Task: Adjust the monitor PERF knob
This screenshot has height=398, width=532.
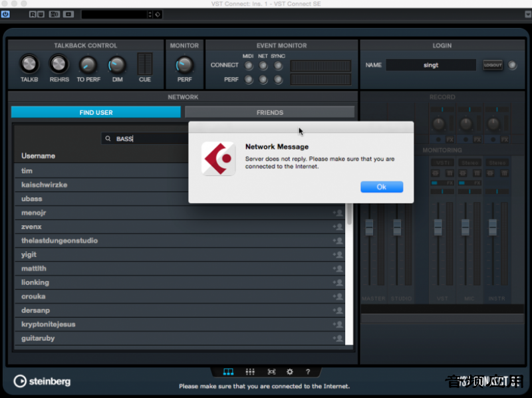Action: point(184,64)
